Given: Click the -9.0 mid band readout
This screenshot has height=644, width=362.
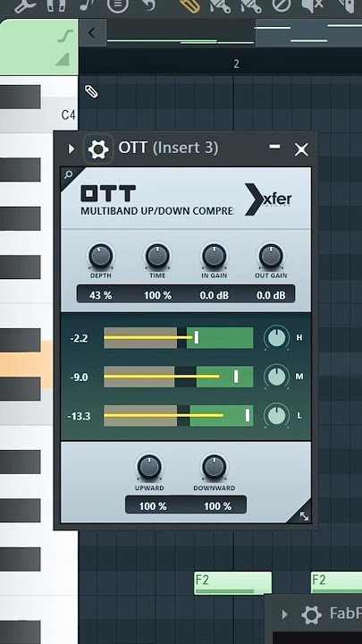Looking at the screenshot, I should pyautogui.click(x=79, y=377).
